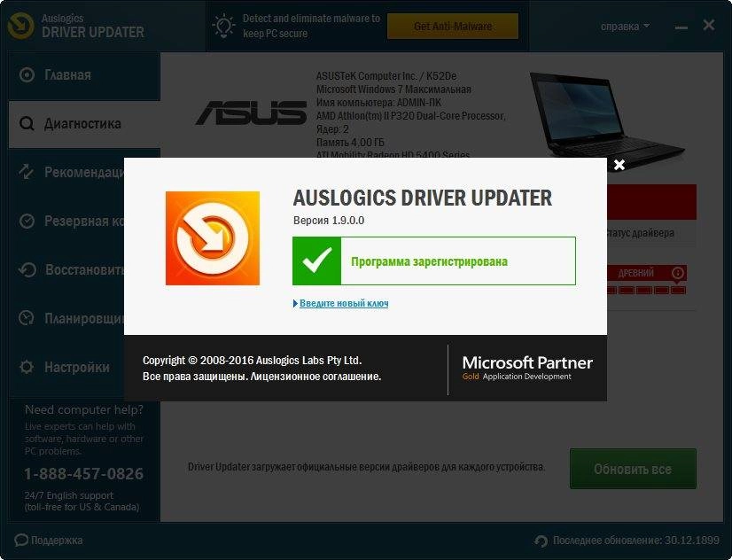The image size is (732, 560).
Task: Click the Обновить все green button
Action: (633, 469)
